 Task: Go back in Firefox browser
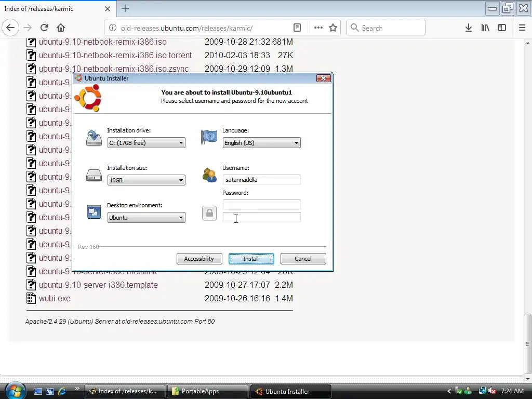pos(10,28)
